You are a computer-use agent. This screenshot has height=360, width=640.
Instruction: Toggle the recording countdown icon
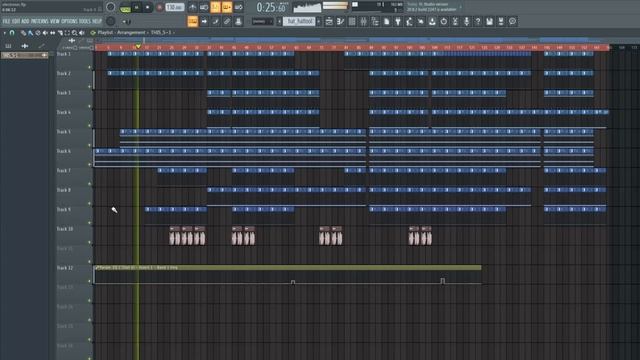[x=216, y=7]
